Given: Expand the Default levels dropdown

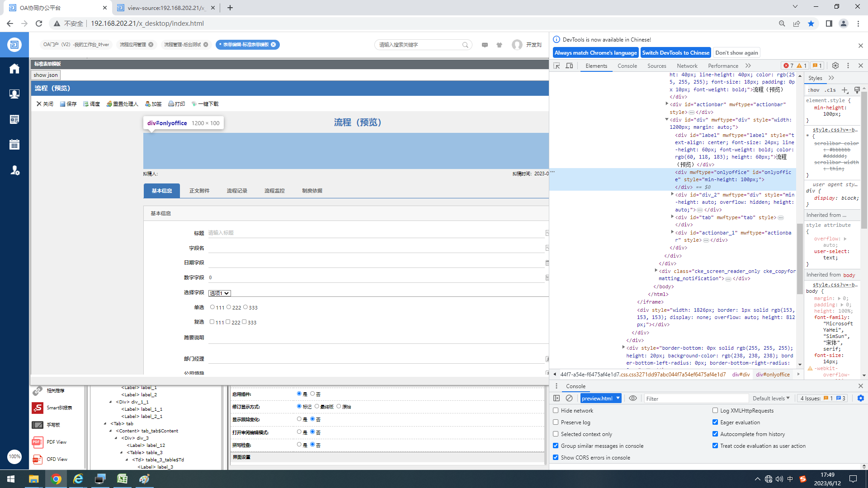Looking at the screenshot, I should (771, 398).
